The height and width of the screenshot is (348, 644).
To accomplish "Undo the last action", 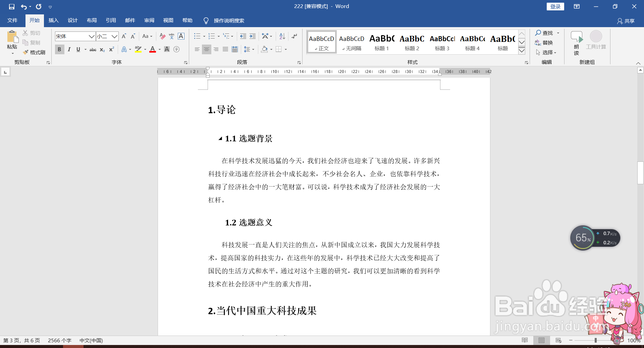I will coord(23,7).
